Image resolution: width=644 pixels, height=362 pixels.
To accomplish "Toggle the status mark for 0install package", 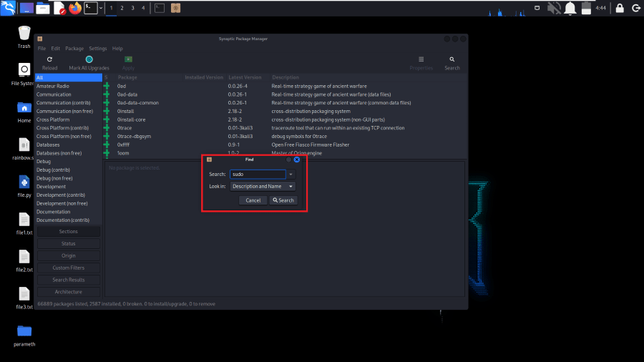I will coord(107,111).
